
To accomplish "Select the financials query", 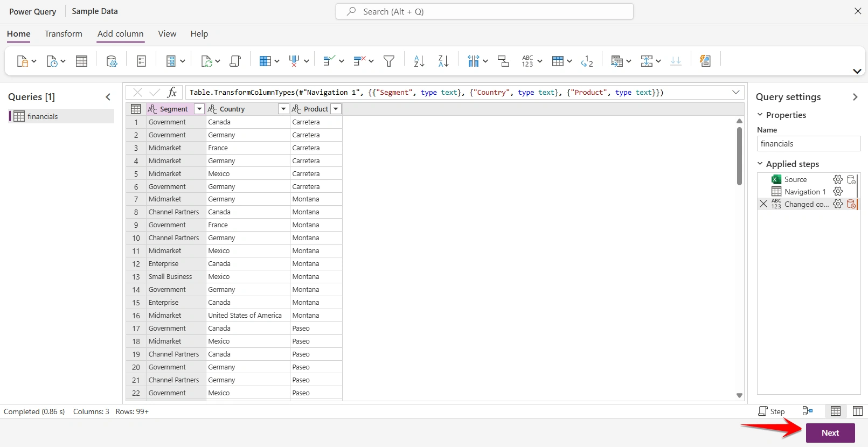I will [x=61, y=116].
